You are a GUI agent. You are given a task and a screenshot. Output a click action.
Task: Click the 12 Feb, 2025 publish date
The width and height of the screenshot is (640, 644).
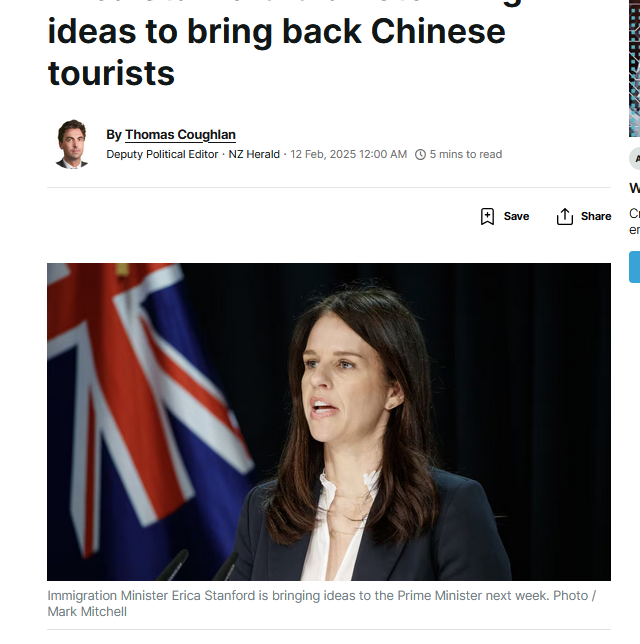[348, 154]
